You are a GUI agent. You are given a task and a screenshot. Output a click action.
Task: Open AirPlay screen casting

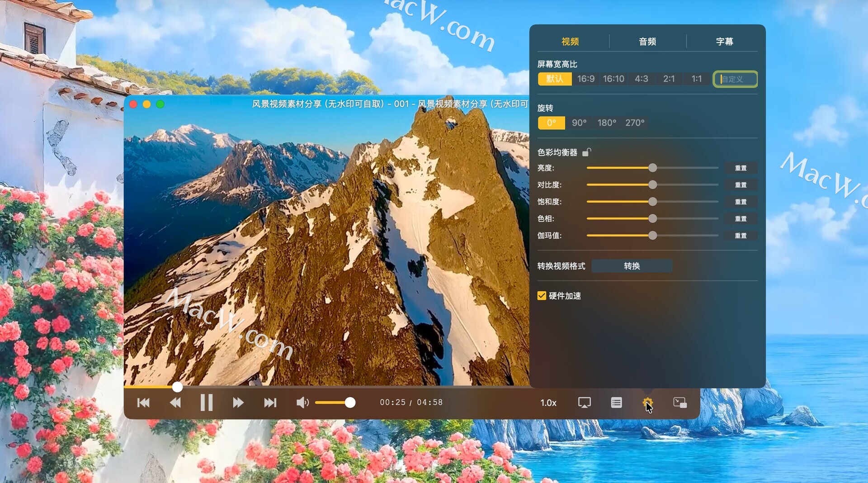584,402
